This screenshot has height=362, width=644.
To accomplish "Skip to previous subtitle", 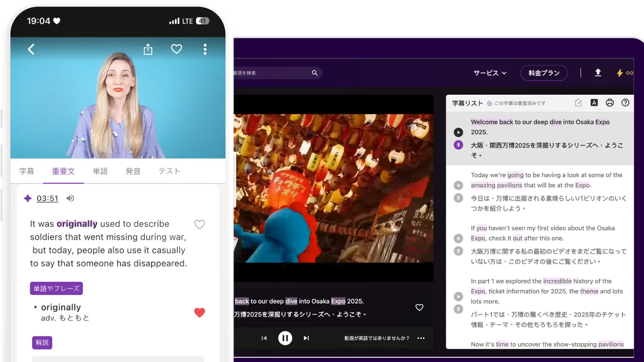I will 264,338.
